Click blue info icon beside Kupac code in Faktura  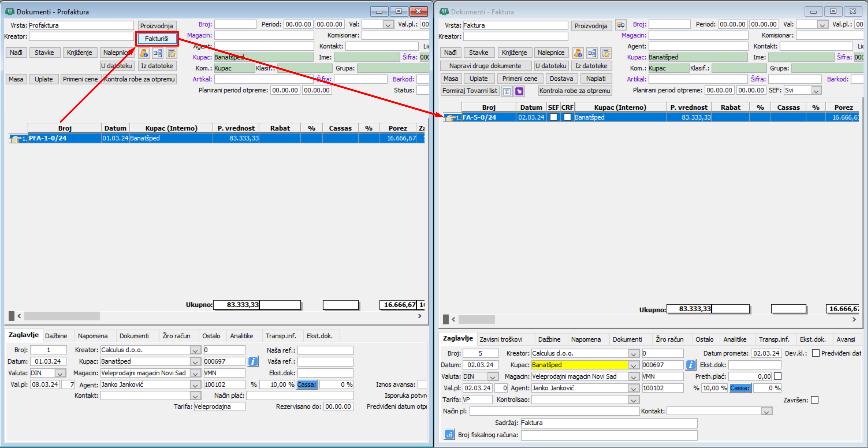tap(690, 365)
